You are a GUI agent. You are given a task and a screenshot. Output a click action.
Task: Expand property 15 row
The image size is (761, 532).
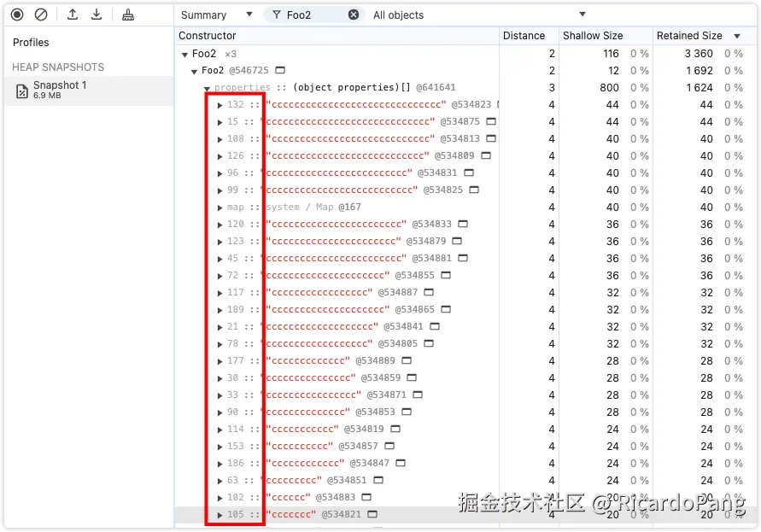pyautogui.click(x=220, y=122)
